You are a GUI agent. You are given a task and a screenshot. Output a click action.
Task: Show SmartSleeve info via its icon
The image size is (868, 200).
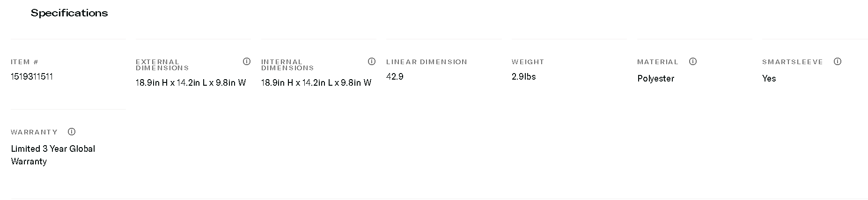point(838,61)
